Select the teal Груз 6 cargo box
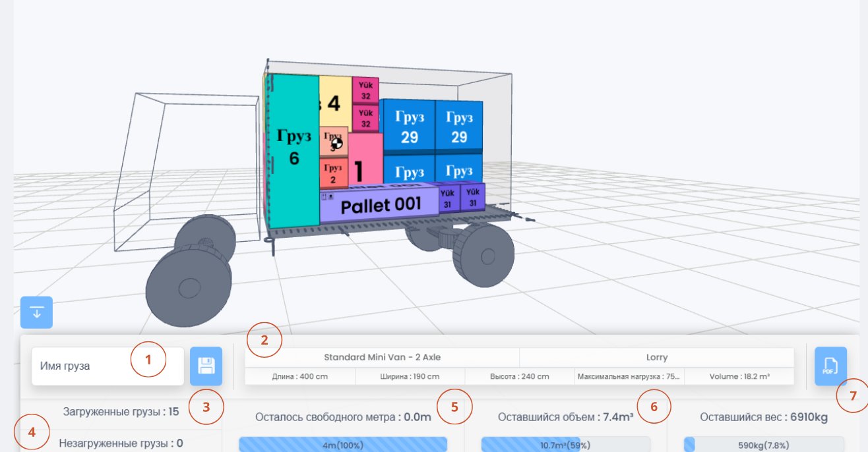This screenshot has width=868, height=452. (x=293, y=152)
